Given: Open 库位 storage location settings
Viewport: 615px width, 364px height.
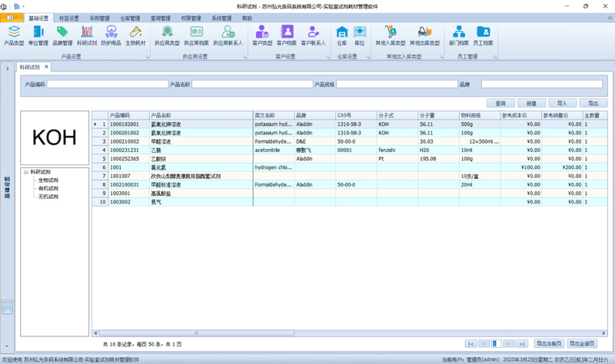Looking at the screenshot, I should (360, 35).
